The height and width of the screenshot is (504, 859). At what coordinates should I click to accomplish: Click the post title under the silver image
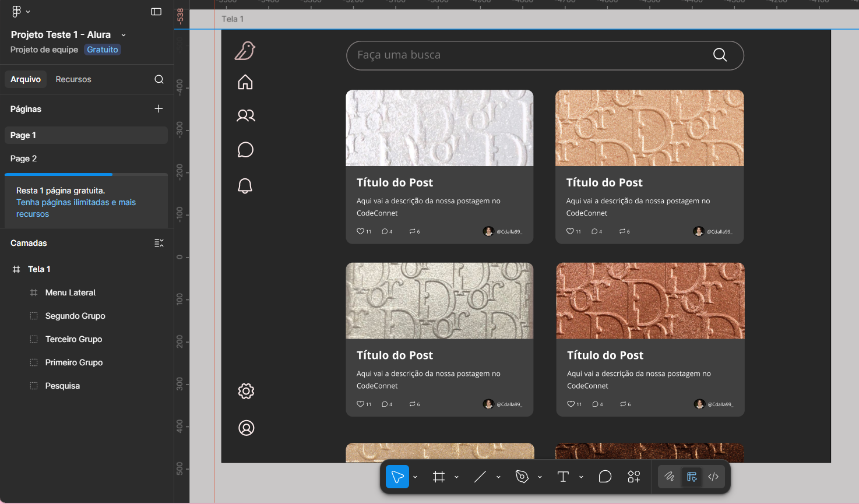(395, 355)
